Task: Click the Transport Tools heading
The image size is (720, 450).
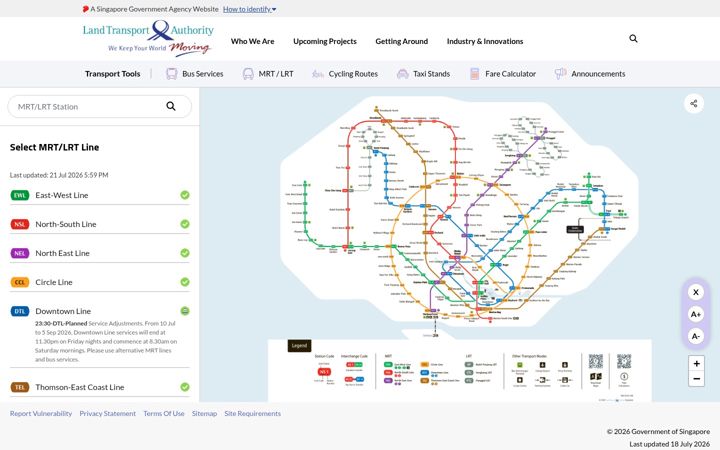Action: click(x=112, y=73)
